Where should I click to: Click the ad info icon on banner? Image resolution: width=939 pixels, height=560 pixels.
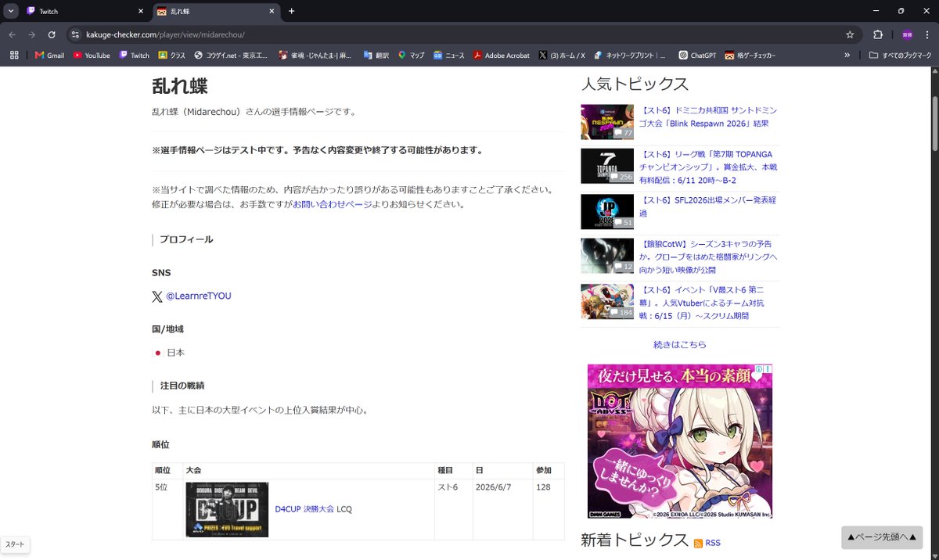coord(758,369)
